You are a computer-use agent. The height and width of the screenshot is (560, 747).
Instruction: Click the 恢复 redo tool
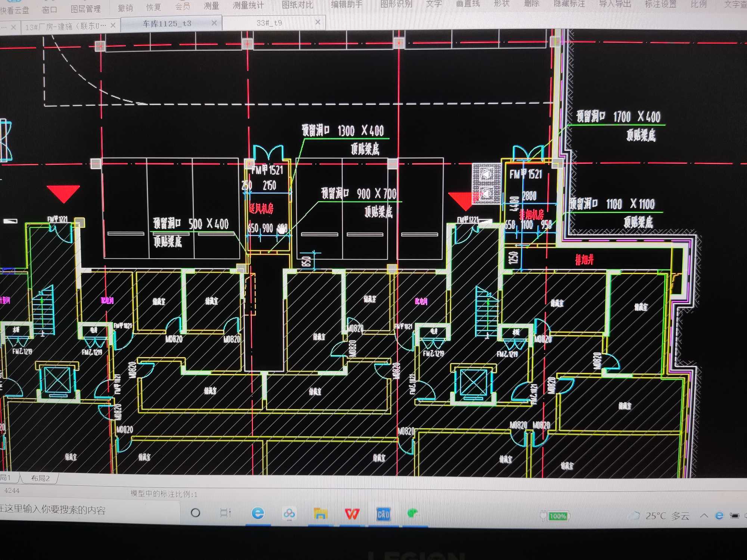coord(154,7)
